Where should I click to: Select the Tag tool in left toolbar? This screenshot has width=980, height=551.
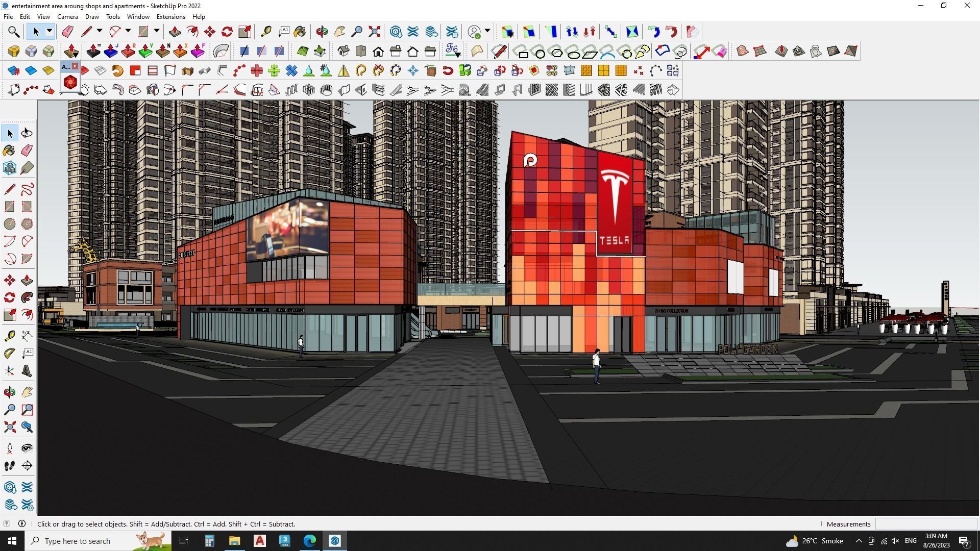click(x=27, y=168)
